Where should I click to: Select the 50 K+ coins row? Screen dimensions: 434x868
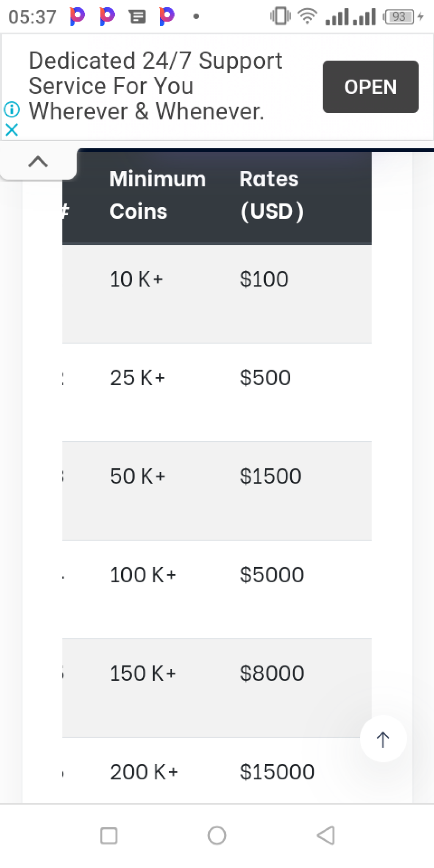pos(217,491)
